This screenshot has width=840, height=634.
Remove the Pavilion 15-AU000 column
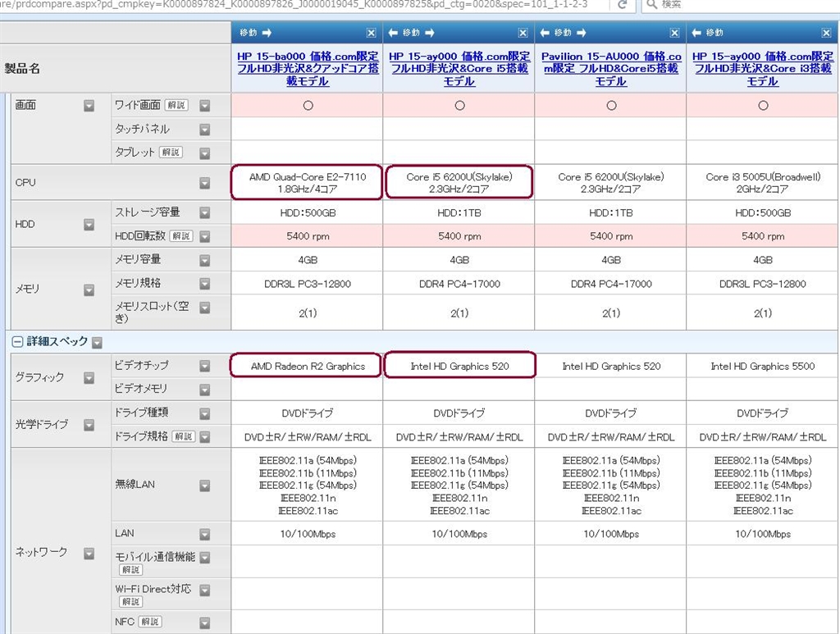coord(674,33)
